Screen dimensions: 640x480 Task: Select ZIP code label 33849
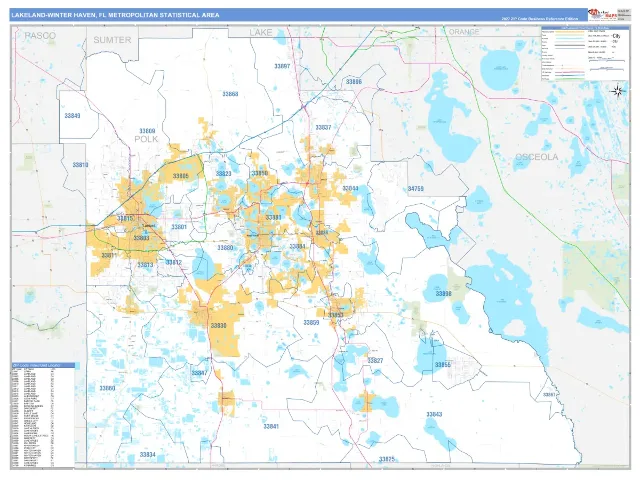(72, 116)
